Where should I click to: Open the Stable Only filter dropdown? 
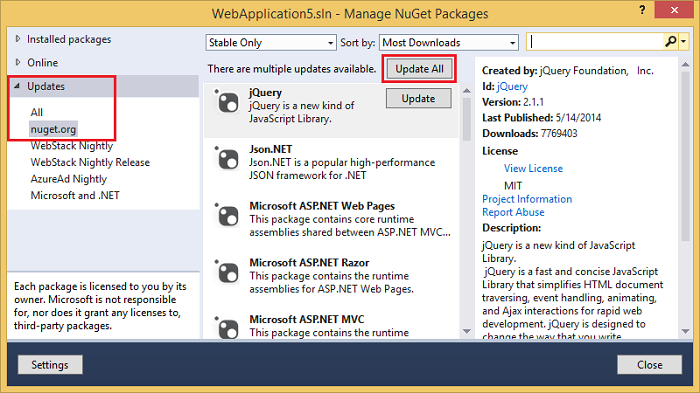click(271, 42)
